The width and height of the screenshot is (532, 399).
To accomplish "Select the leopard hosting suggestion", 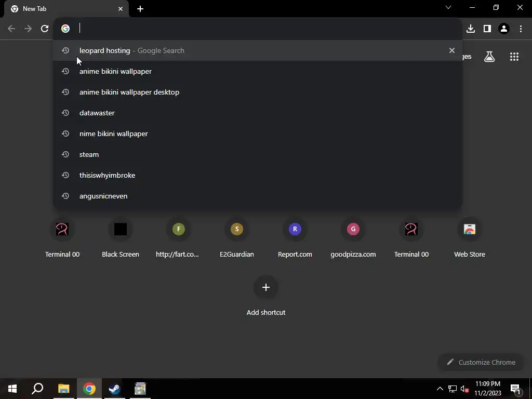I will 258,50.
